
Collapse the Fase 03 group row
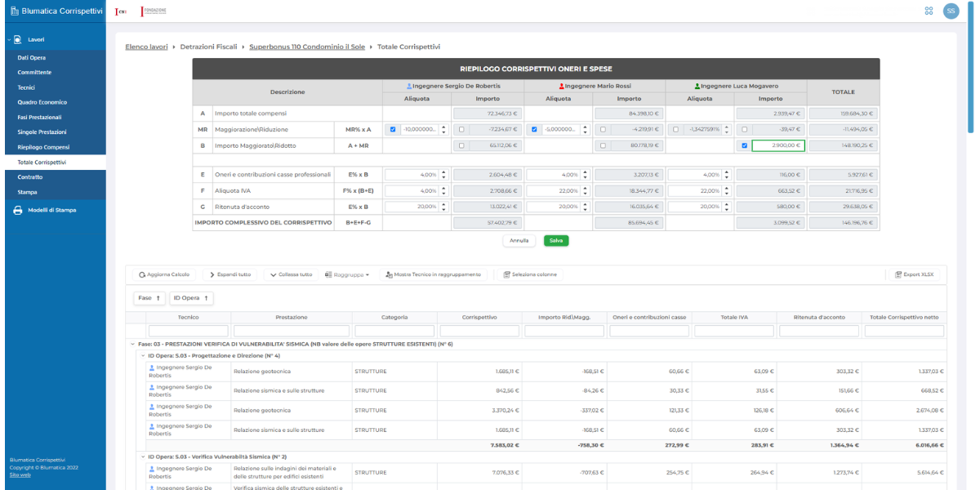(132, 344)
